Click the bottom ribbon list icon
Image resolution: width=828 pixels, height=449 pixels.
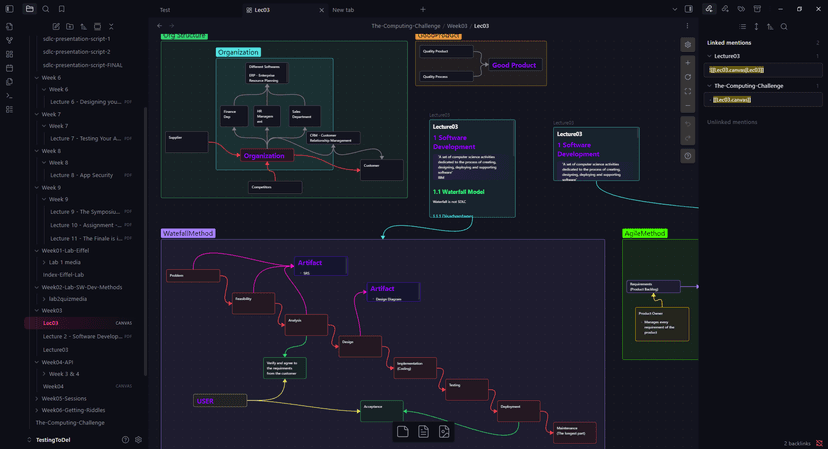pyautogui.click(x=9, y=109)
